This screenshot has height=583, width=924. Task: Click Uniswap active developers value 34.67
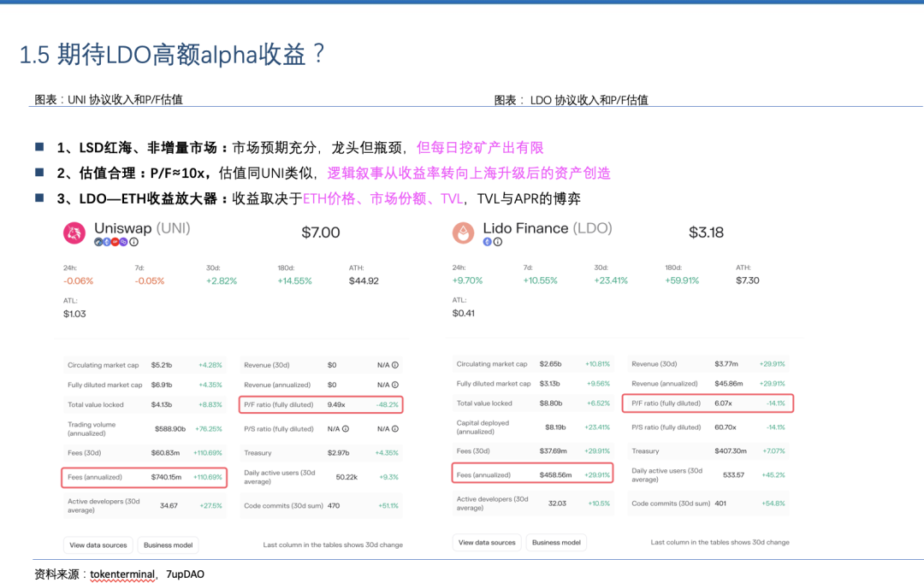pos(169,505)
